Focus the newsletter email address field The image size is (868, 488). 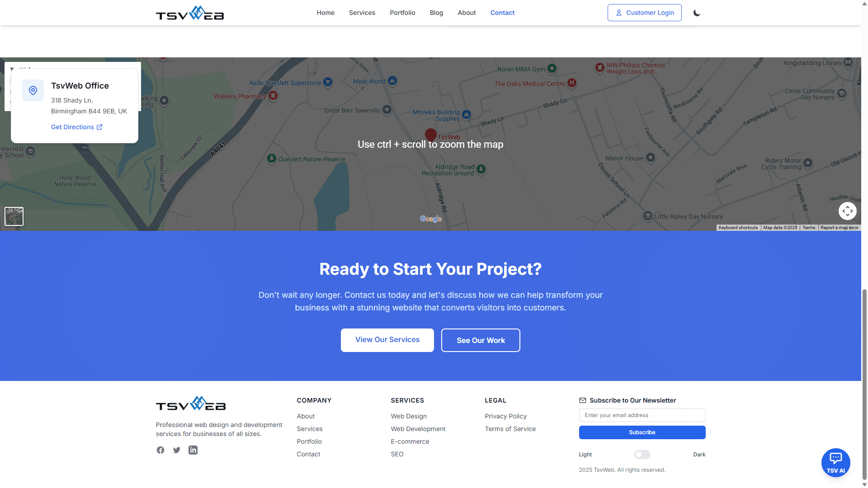tap(642, 415)
